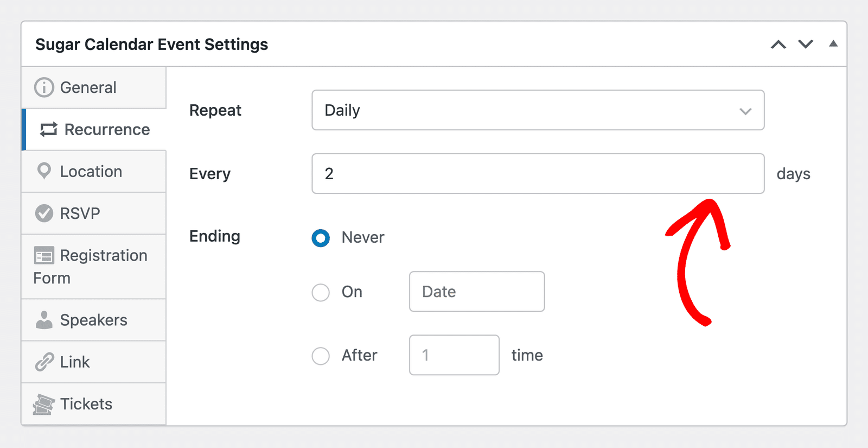868x448 pixels.
Task: Go to the Speakers tab
Action: pyautogui.click(x=94, y=320)
